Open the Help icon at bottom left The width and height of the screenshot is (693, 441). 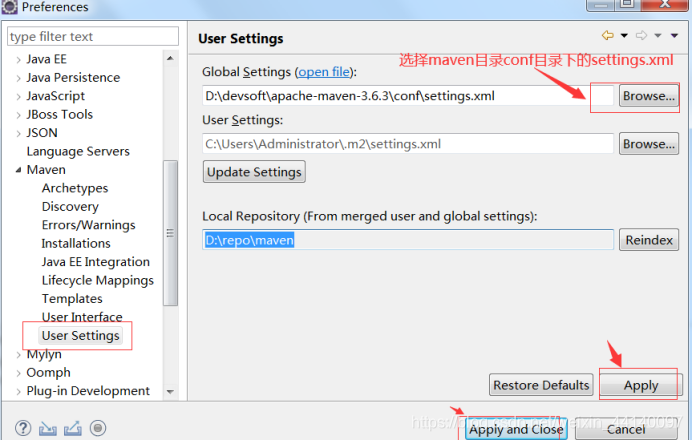coord(23,428)
